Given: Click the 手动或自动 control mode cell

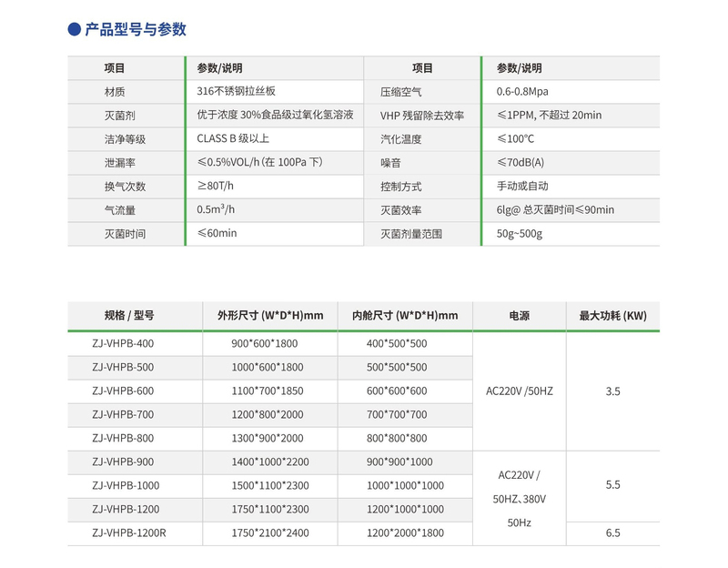Looking at the screenshot, I should coord(522,187).
